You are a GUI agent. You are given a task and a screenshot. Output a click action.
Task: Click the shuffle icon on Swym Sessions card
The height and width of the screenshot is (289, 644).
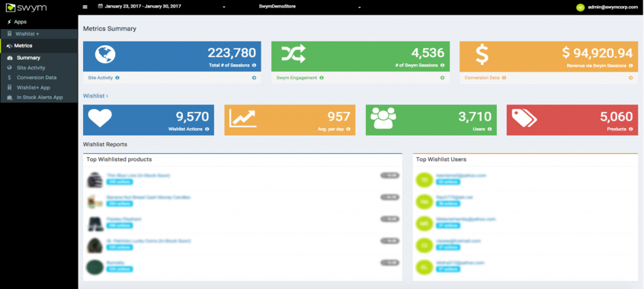[294, 55]
